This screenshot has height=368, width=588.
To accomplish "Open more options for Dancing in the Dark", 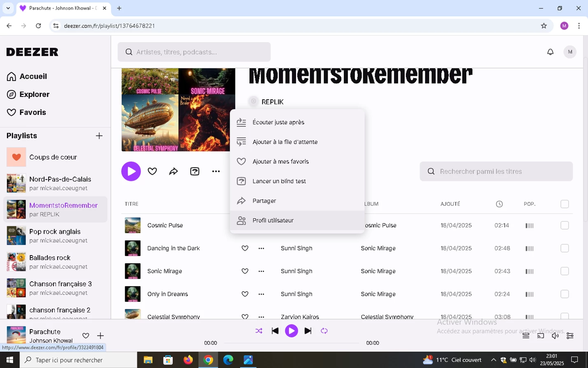I will click(x=261, y=248).
